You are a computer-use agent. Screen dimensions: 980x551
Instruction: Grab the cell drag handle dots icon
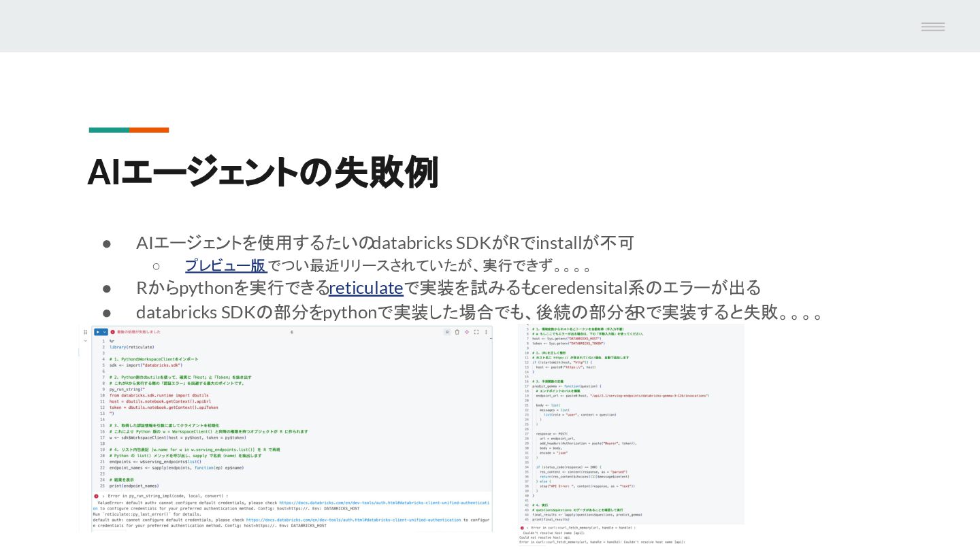pos(85,331)
